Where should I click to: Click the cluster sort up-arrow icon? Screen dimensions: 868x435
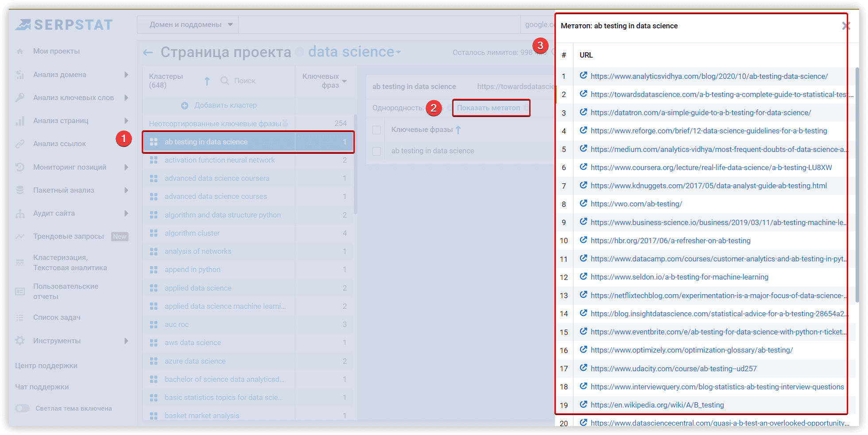[207, 81]
